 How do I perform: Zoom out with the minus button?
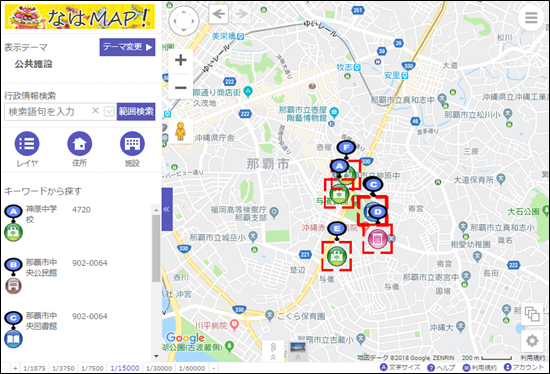(x=181, y=87)
